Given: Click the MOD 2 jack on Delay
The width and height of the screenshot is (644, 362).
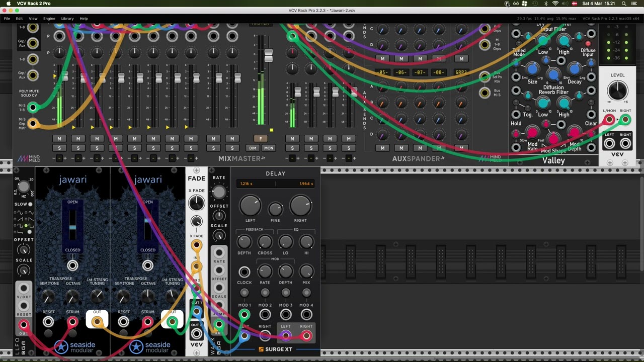Looking at the screenshot, I should point(265,315).
